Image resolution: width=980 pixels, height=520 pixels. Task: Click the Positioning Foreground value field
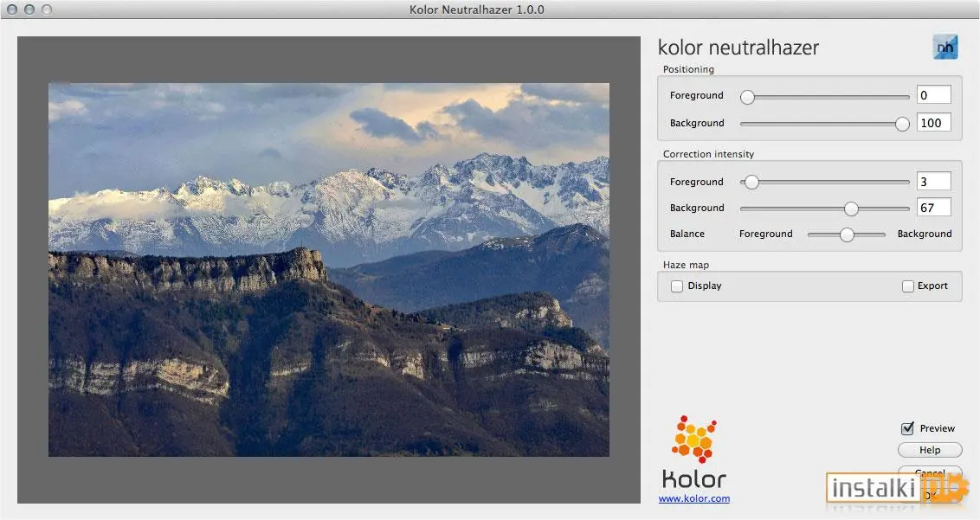934,95
